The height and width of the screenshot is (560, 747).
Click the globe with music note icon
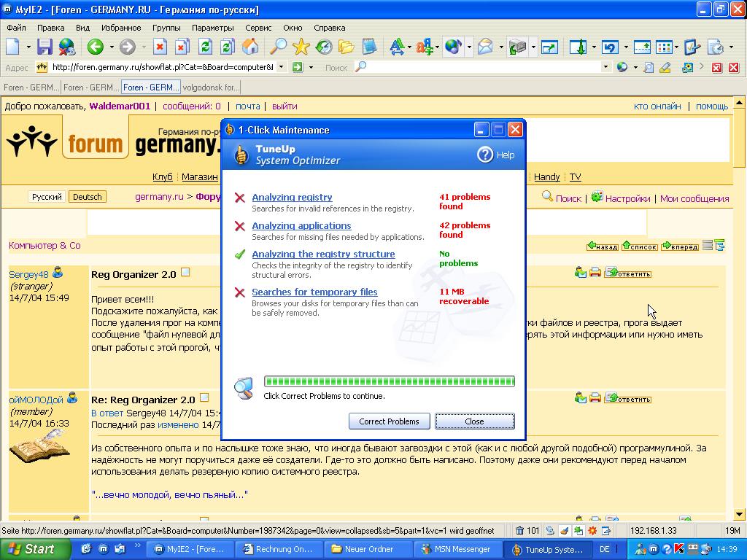point(453,47)
